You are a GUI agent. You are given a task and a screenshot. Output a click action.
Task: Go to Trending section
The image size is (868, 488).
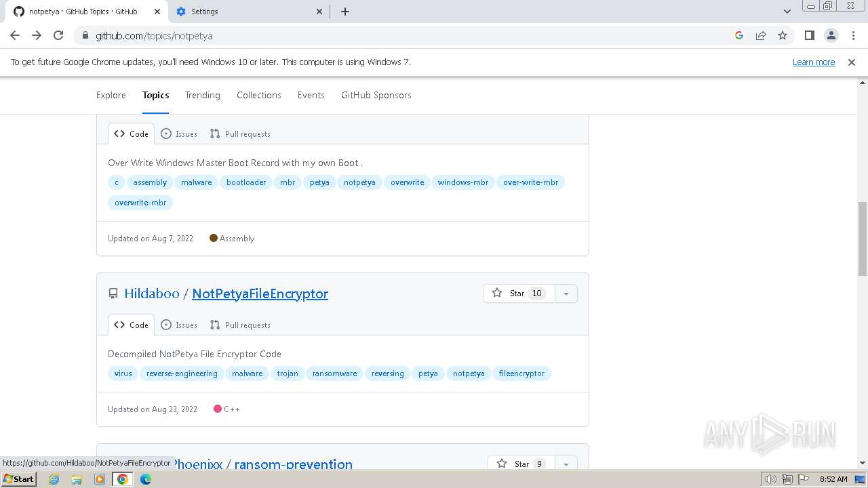click(x=203, y=95)
